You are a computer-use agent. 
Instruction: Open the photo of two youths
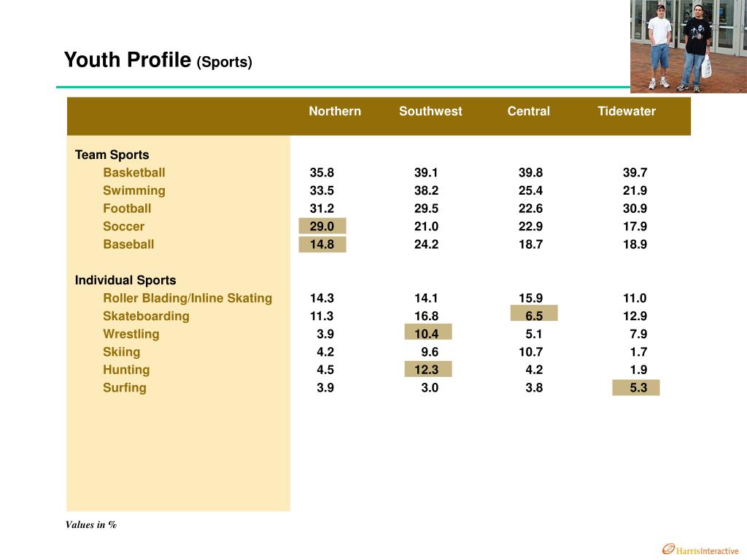689,46
